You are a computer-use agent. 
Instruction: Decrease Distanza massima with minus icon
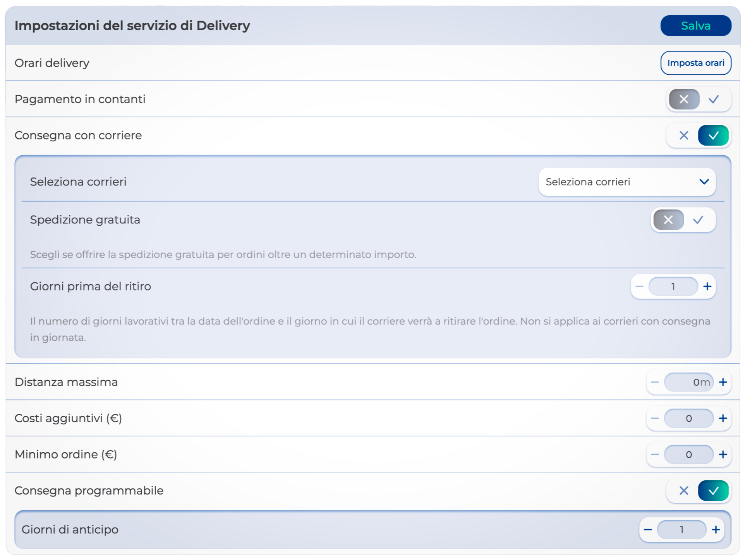tap(655, 382)
